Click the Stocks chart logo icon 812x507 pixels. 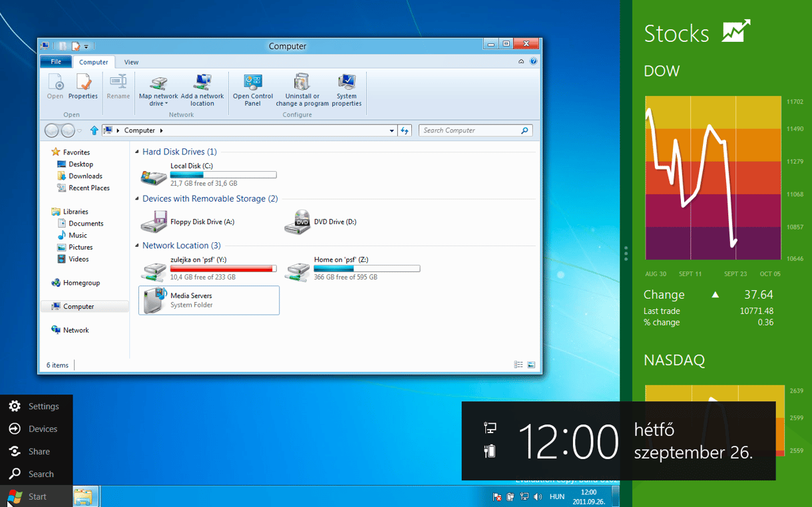(737, 31)
